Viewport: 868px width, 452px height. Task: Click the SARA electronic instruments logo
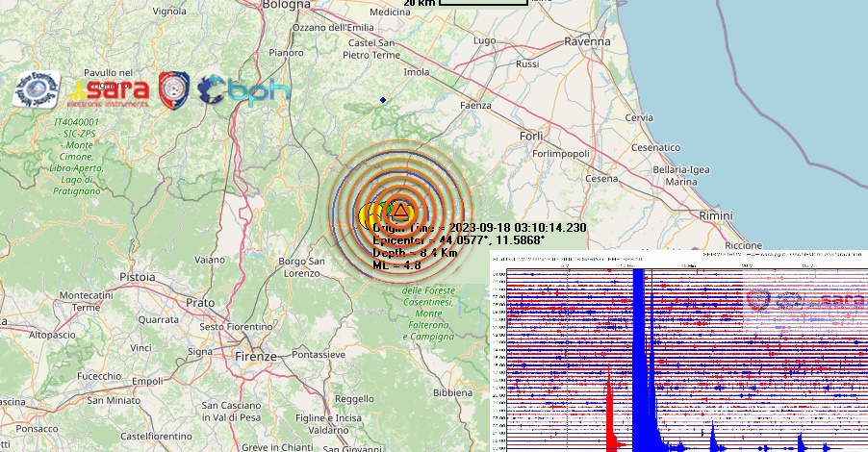[x=108, y=90]
